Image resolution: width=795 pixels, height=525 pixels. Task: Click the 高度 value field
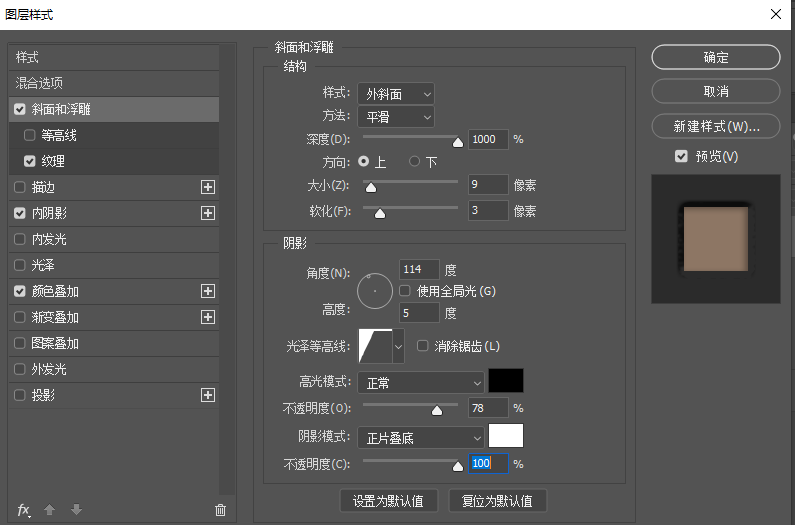pyautogui.click(x=419, y=312)
